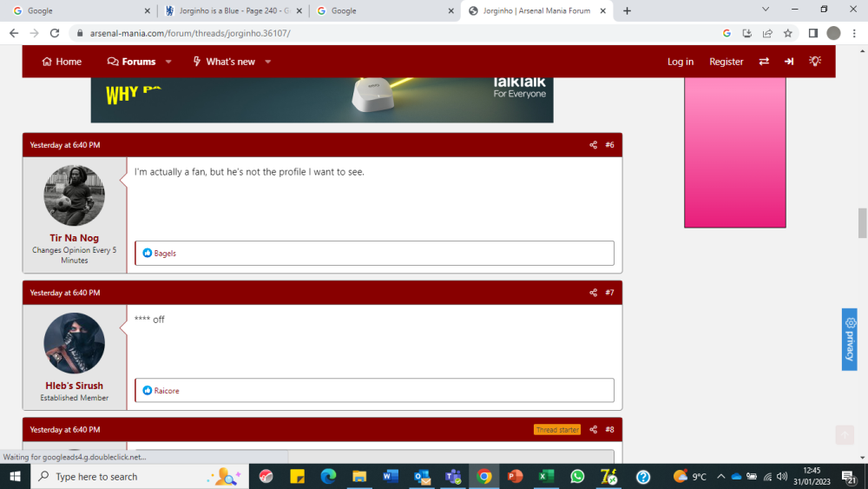Click the vertical page scrollbar thumb
The height and width of the screenshot is (489, 868).
863,222
